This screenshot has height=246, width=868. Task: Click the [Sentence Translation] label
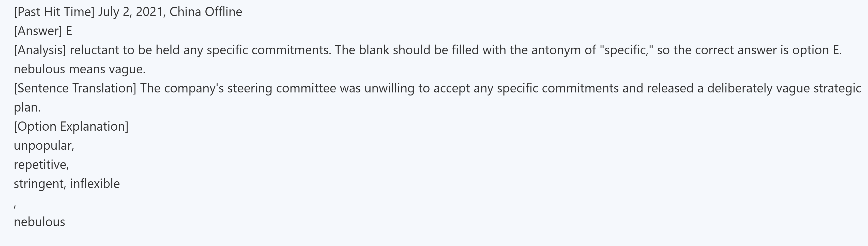coord(75,88)
